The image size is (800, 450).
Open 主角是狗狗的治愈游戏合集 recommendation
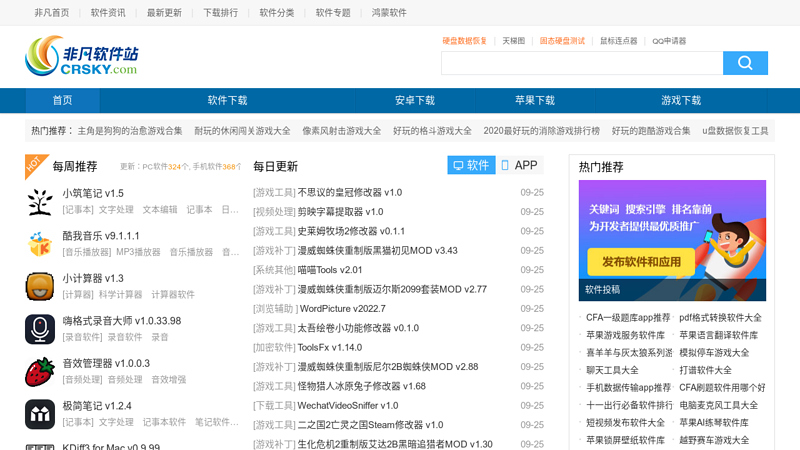pyautogui.click(x=130, y=131)
